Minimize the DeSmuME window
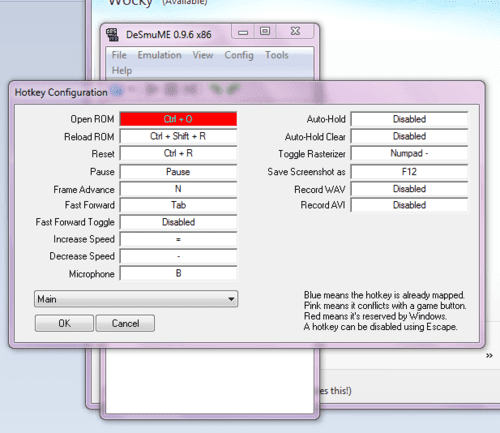 click(x=243, y=32)
